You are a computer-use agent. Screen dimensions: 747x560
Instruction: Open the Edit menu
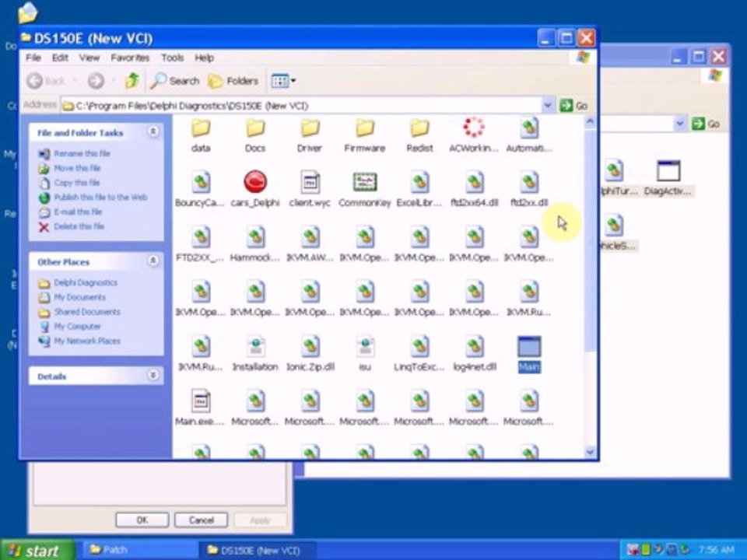tap(60, 58)
